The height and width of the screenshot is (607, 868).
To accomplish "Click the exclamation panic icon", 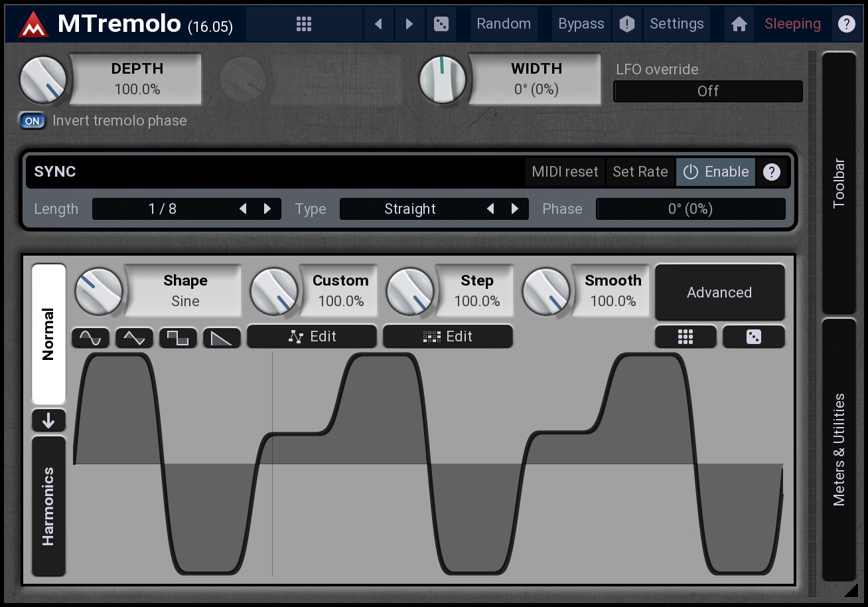I will pos(627,24).
